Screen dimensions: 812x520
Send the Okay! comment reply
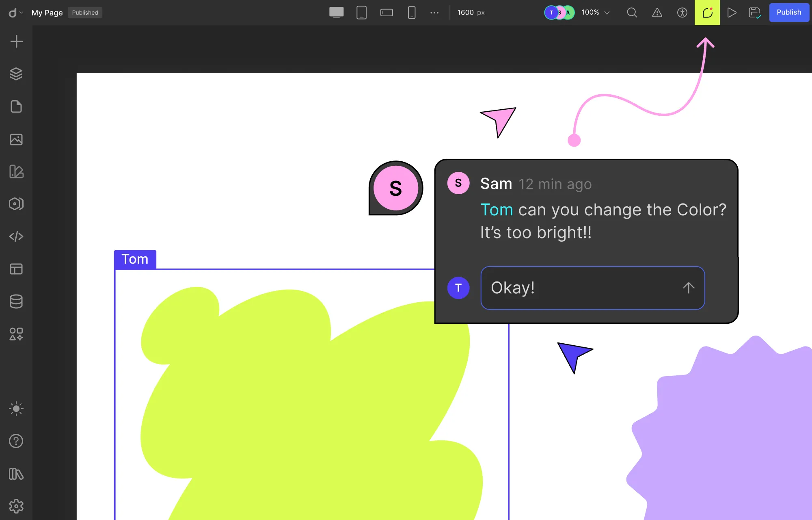(x=689, y=288)
